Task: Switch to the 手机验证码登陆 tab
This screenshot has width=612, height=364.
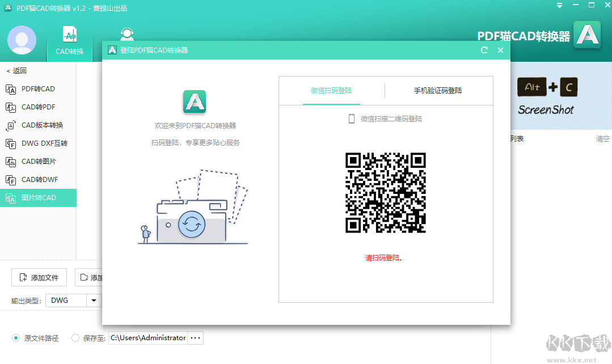Action: (x=438, y=91)
